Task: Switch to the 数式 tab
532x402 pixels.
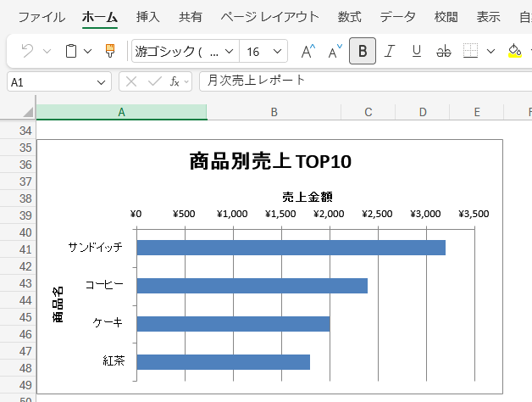Action: coord(349,17)
